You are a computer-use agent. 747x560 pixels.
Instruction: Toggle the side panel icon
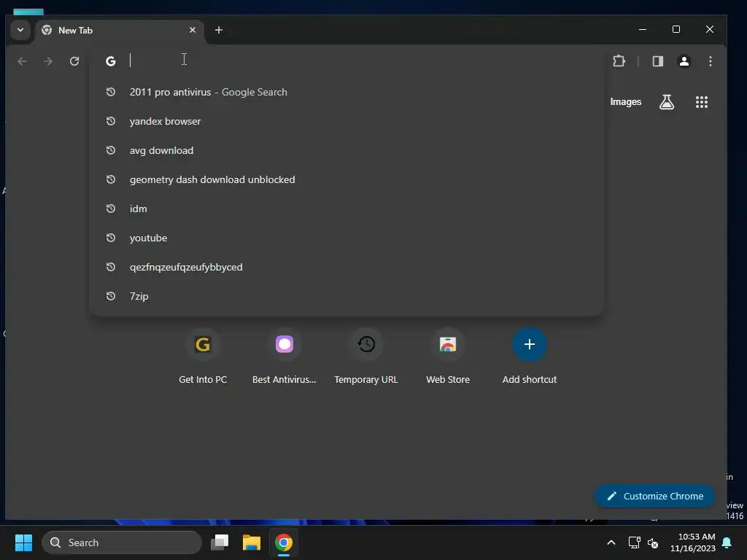[x=658, y=61]
